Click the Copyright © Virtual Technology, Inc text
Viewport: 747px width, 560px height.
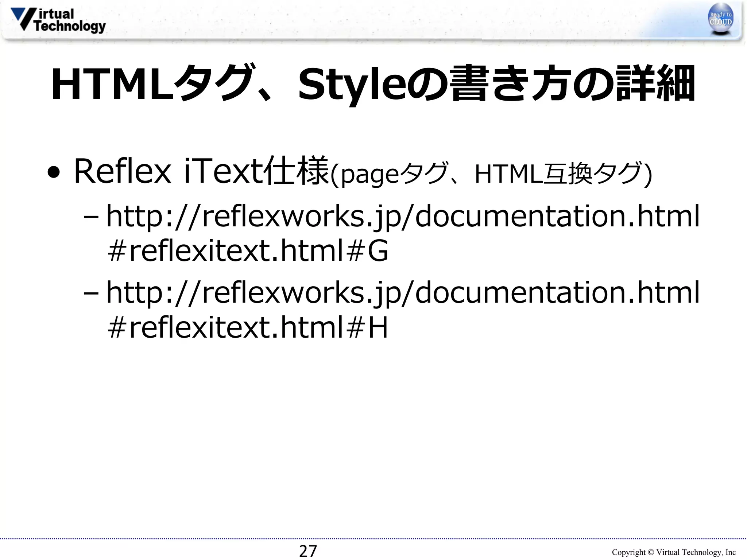[674, 552]
